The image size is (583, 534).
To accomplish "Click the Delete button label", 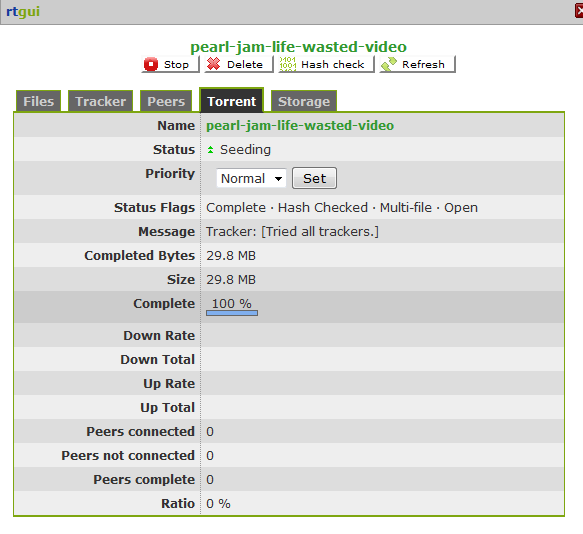I will (245, 64).
